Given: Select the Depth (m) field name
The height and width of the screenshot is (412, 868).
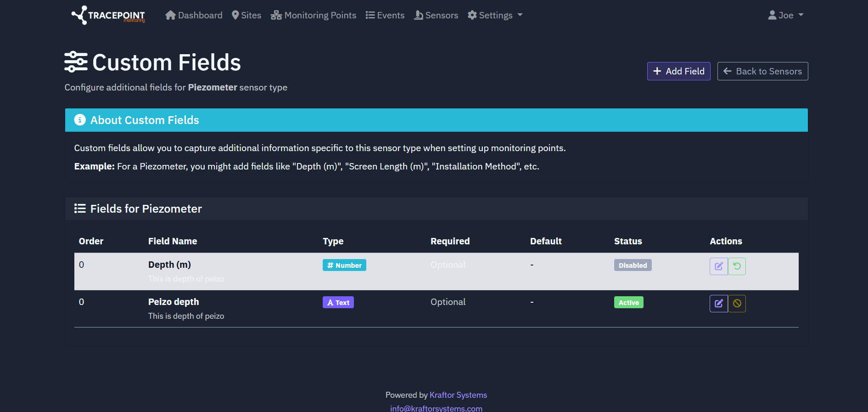Looking at the screenshot, I should 169,265.
